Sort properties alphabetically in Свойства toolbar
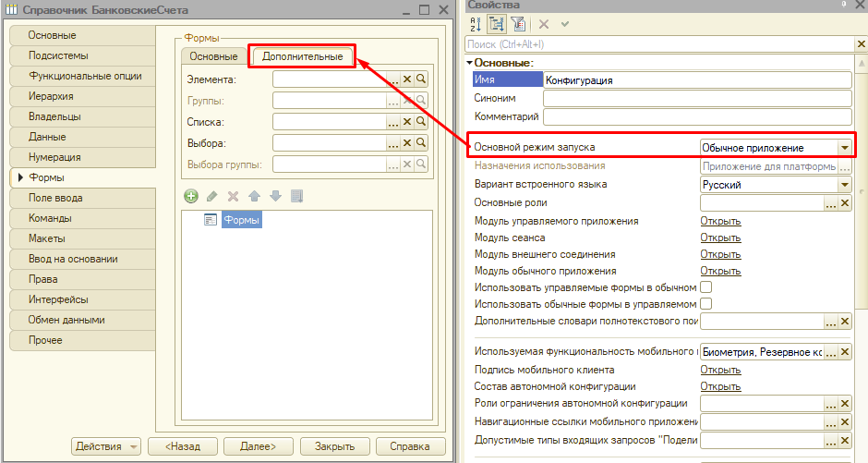This screenshot has height=463, width=868. click(x=475, y=24)
